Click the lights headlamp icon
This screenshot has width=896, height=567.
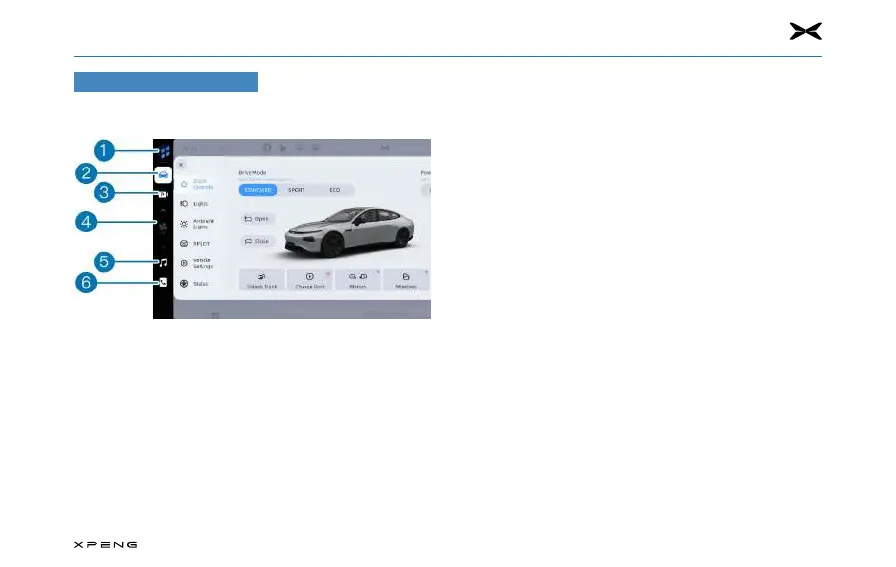pos(184,203)
